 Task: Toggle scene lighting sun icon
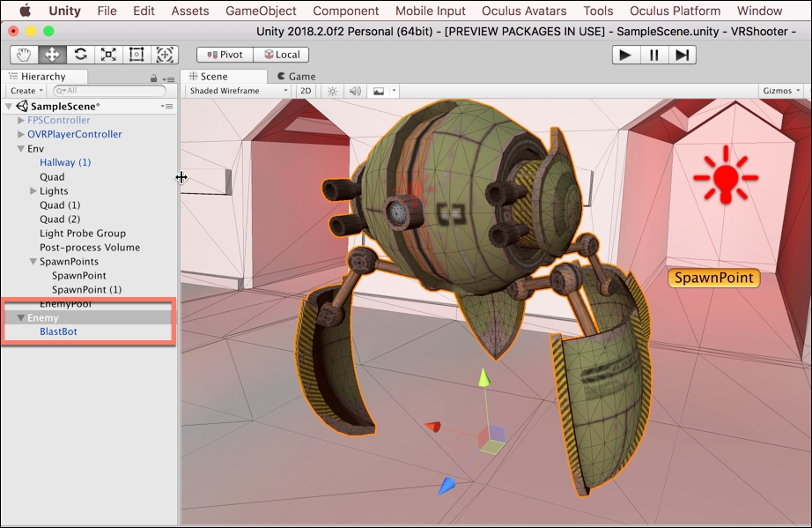(333, 91)
